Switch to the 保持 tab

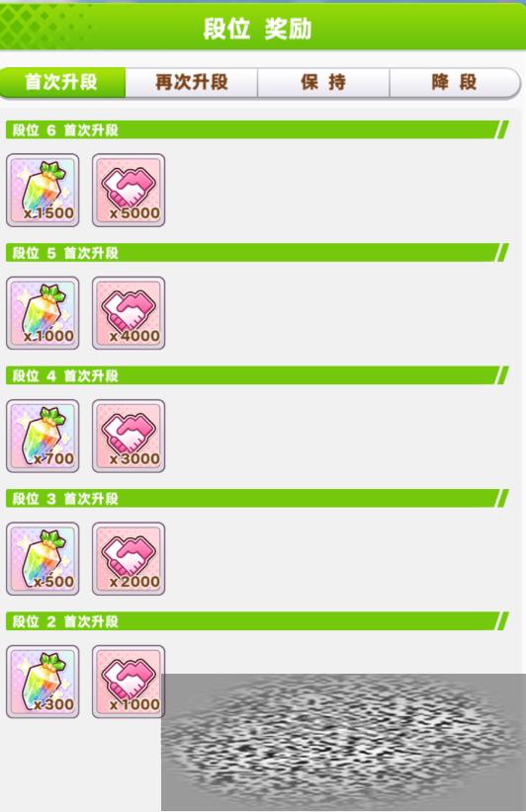(323, 82)
